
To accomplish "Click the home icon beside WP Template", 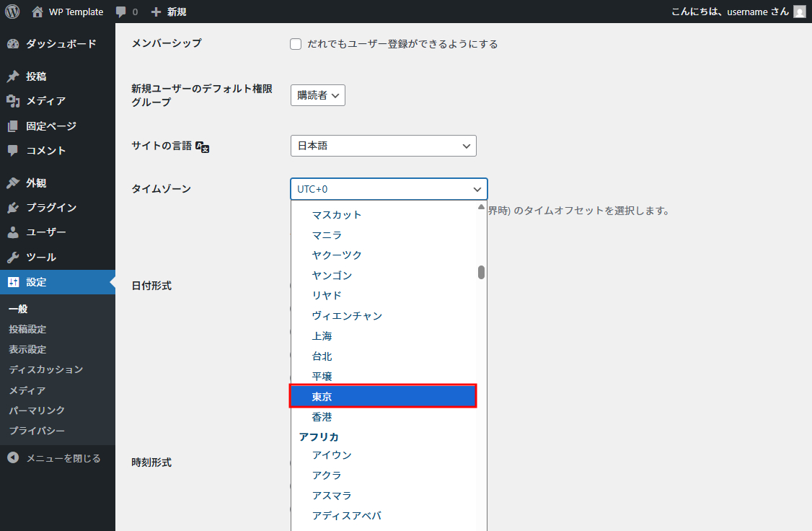I will 37,12.
